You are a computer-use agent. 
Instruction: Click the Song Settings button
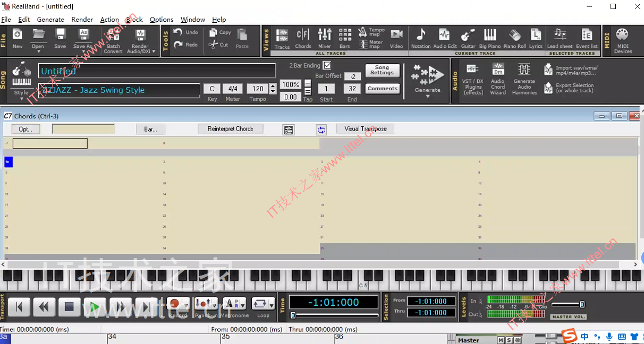382,70
